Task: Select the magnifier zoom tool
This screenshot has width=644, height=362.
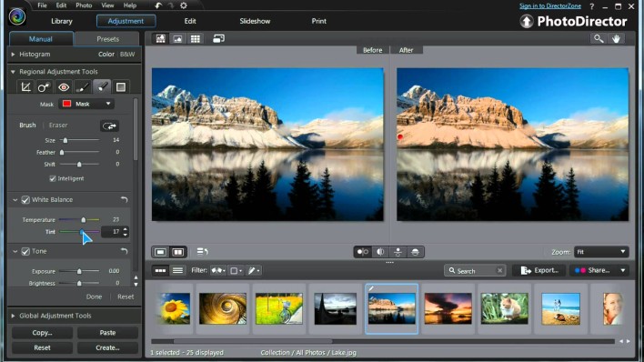Action: pos(599,38)
